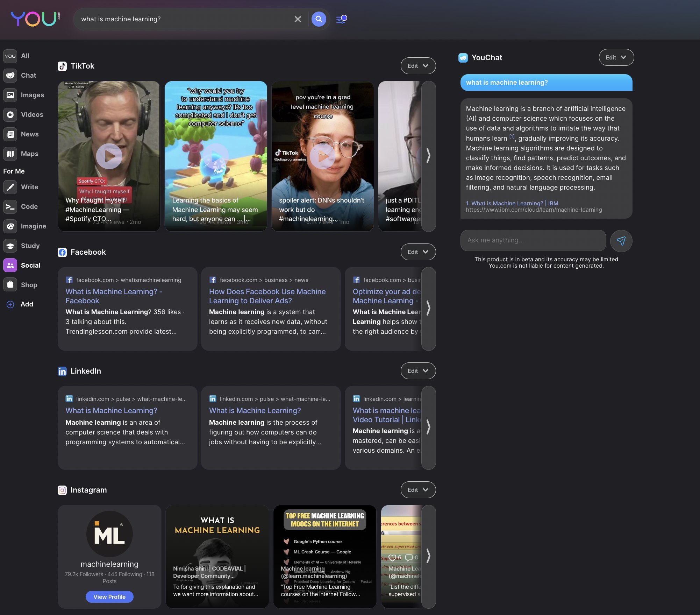
Task: Click the Images picture icon in sidebar
Action: [x=10, y=95]
